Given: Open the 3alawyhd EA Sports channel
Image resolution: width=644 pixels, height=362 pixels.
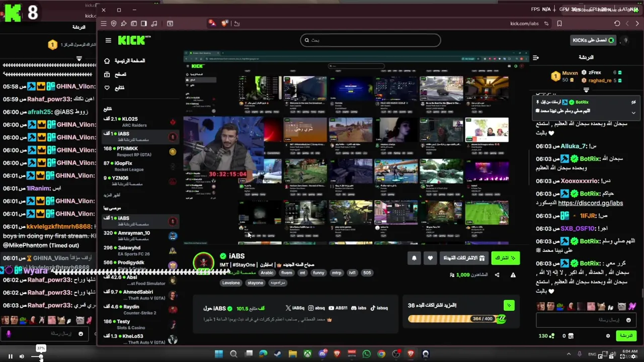Looking at the screenshot, I should [x=140, y=250].
